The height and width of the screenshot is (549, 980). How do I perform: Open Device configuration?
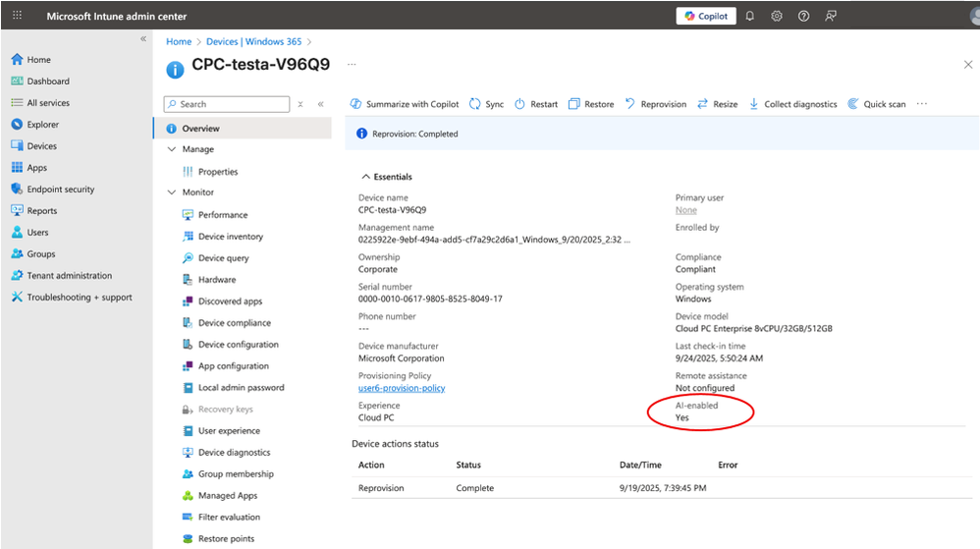point(231,344)
